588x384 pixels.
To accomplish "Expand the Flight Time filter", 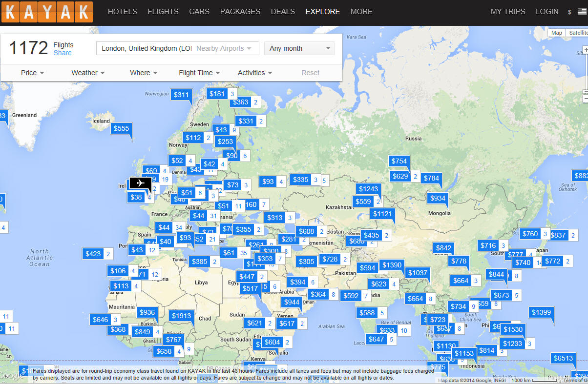I will [x=200, y=73].
